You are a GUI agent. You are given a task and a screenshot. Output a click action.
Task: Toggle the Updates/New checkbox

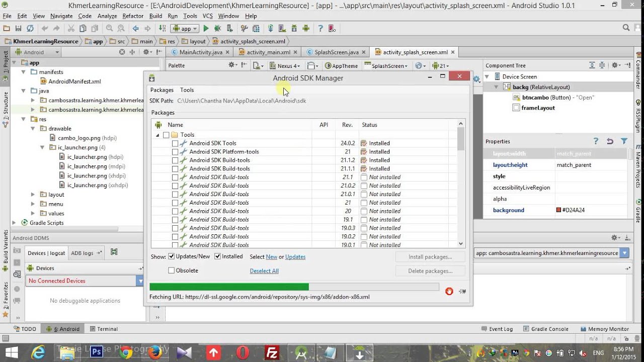point(172,256)
